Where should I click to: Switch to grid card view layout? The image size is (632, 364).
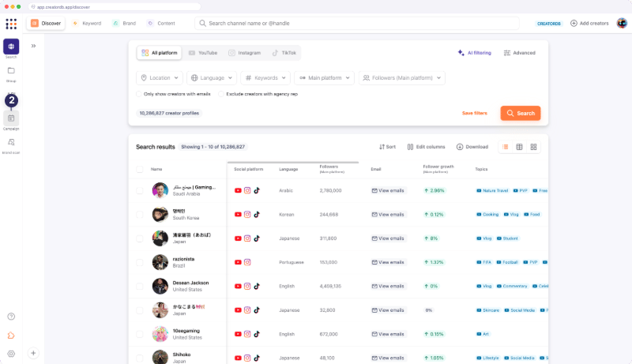(x=534, y=147)
